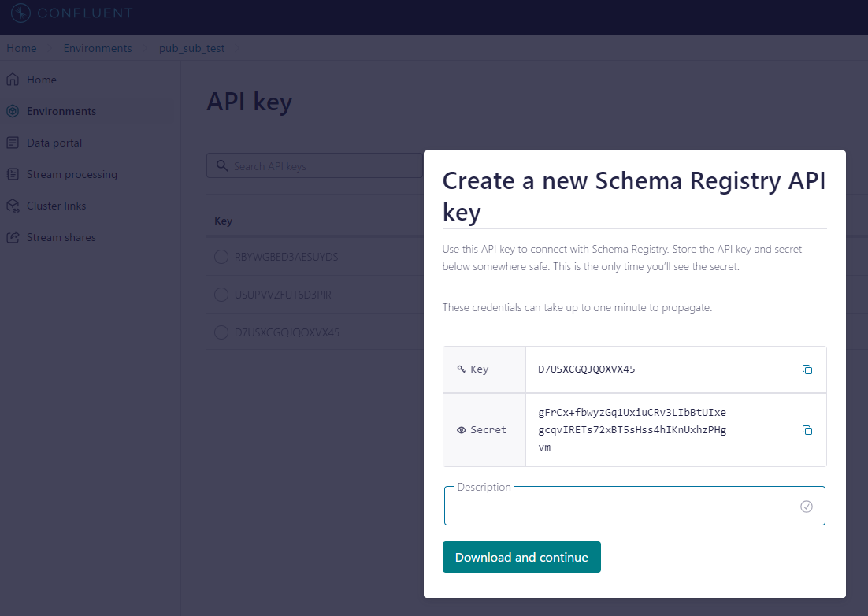Select radio button for USUPVVZFUT6D3PIR key

click(x=221, y=295)
